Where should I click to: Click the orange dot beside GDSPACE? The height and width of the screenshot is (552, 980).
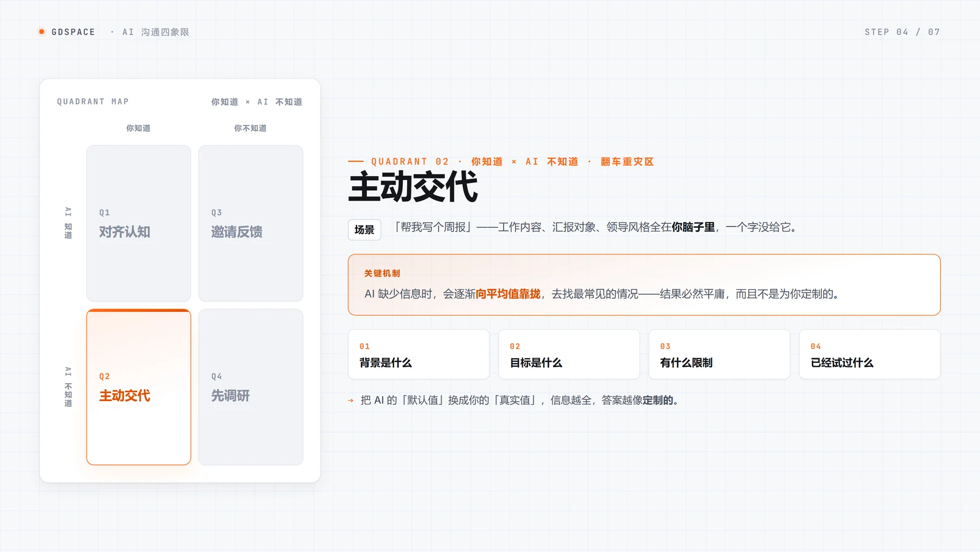[41, 32]
